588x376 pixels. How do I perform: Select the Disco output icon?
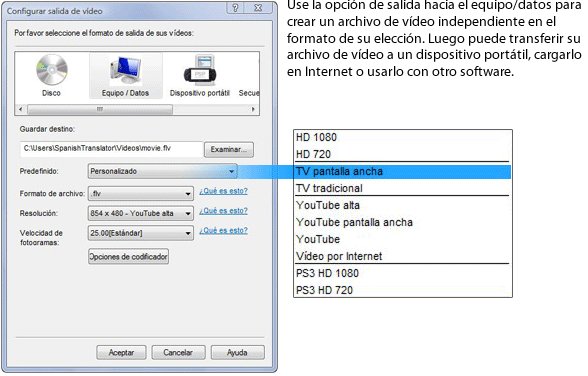51,76
